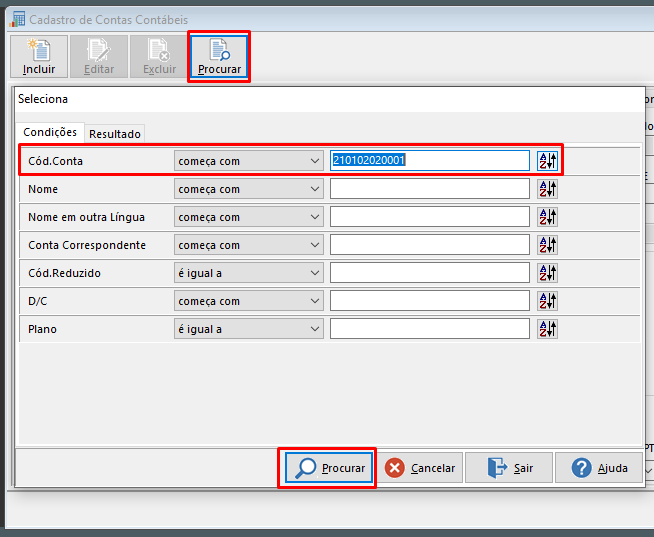Viewport: 654px width, 537px height.
Task: Click the Cancelar button
Action: coord(420,468)
